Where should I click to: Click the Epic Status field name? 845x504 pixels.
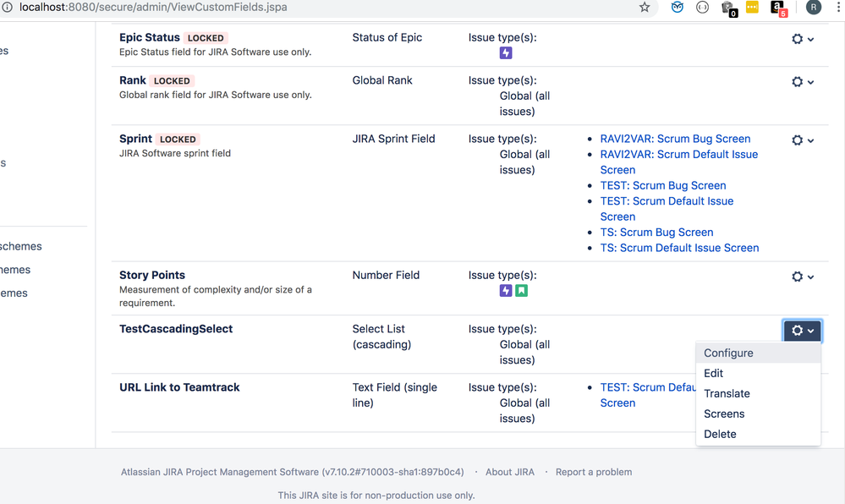(149, 37)
